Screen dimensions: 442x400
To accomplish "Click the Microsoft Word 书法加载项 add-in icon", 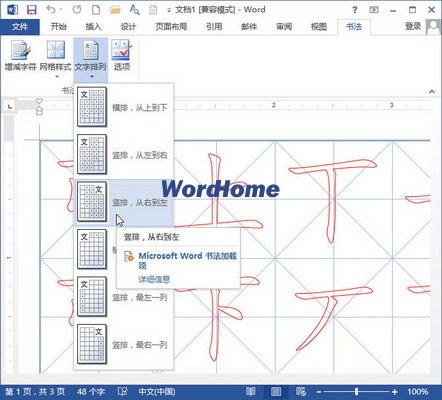I will click(x=129, y=256).
